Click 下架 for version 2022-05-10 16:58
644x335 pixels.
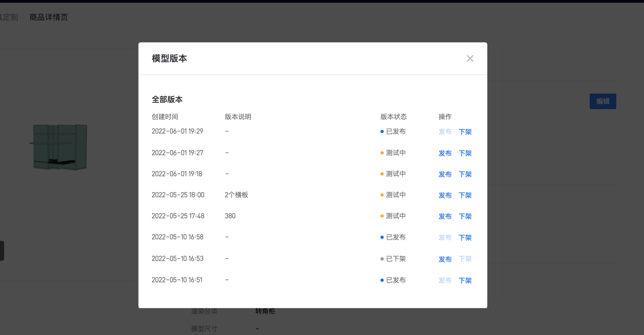click(465, 238)
